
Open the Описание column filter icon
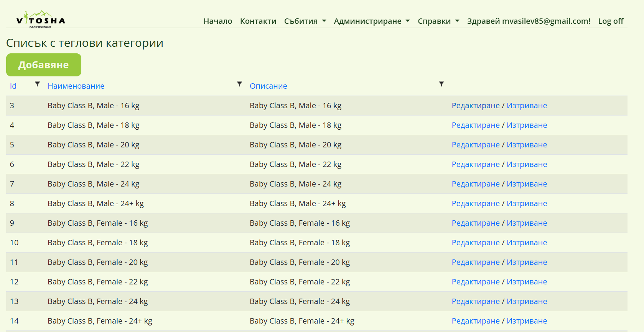point(441,84)
